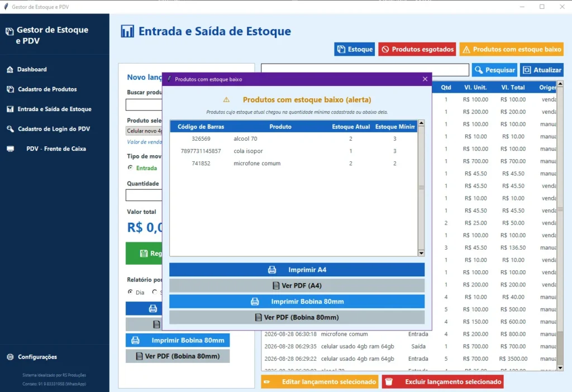Select the Entrada radio button

pos(130,168)
